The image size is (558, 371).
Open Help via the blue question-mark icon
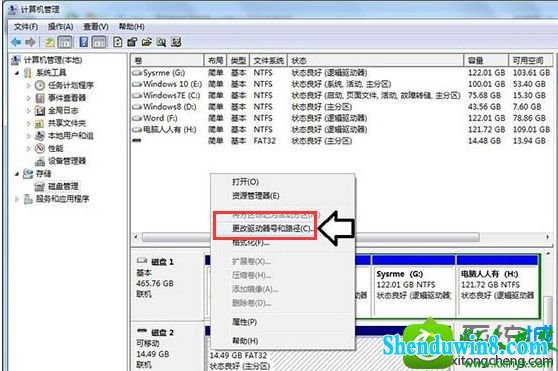pos(84,42)
